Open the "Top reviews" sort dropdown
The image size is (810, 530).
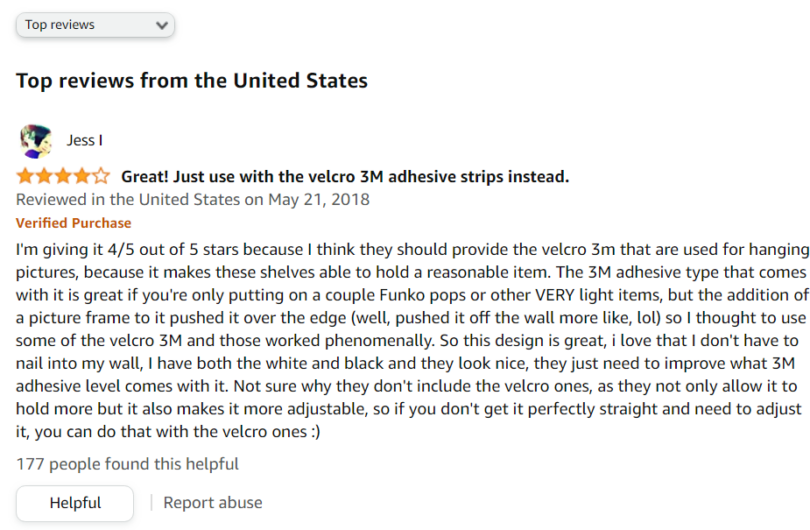click(95, 25)
